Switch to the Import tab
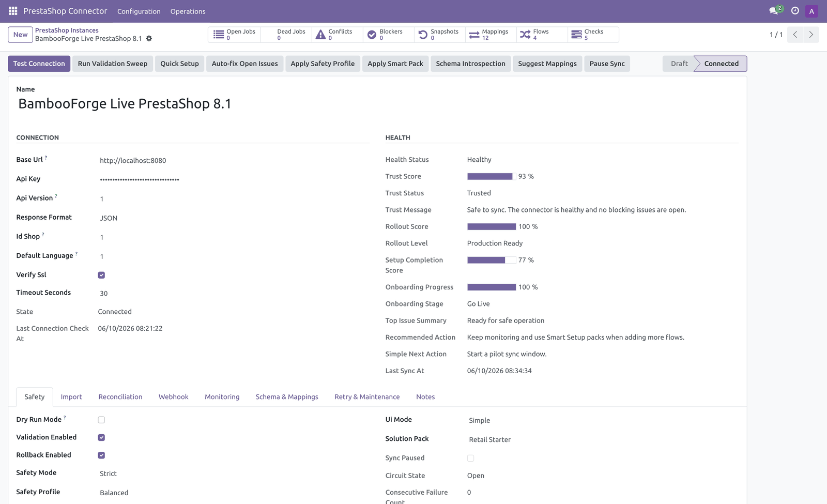This screenshot has width=827, height=504. (x=71, y=397)
